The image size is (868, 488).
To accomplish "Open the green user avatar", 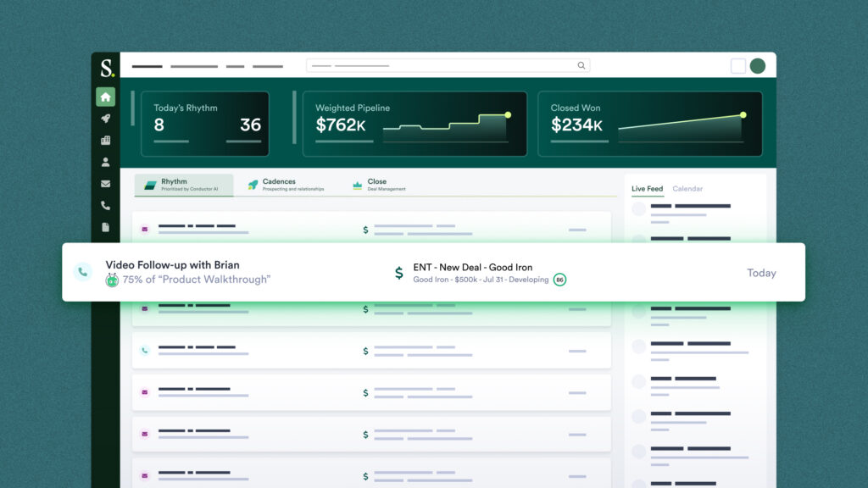I will click(757, 66).
